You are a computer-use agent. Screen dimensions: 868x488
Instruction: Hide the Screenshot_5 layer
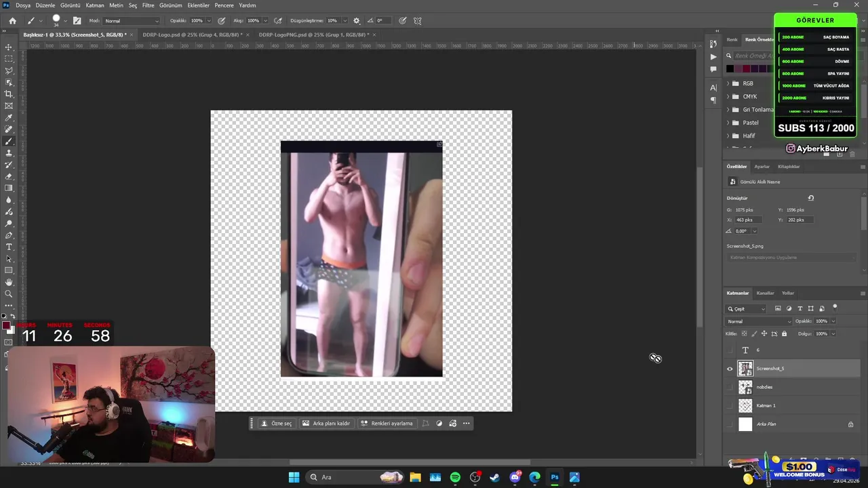coord(730,369)
